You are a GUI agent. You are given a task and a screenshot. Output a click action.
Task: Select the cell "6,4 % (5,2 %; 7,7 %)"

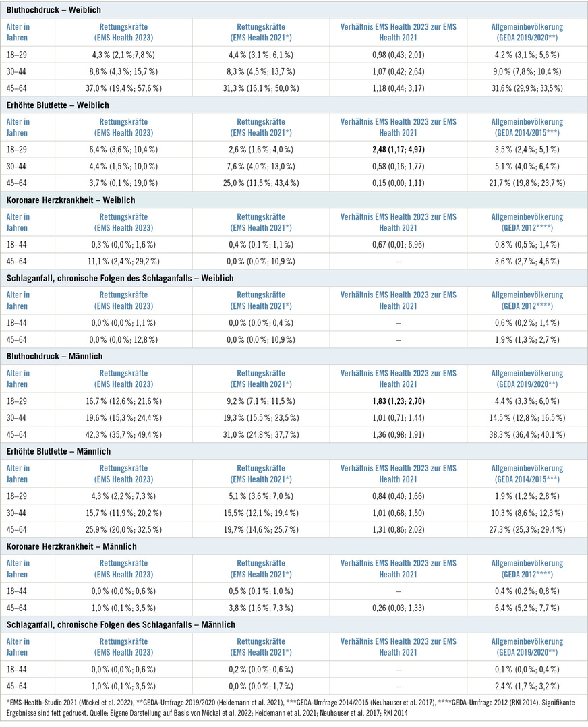pos(528,607)
